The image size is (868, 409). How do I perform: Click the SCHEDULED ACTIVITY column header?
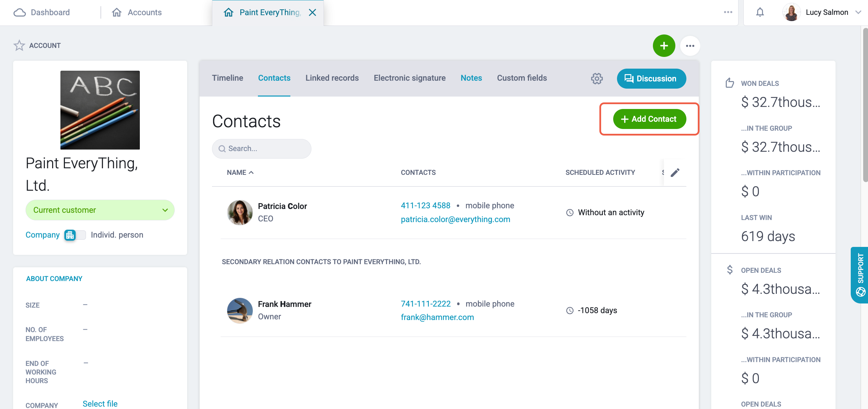600,172
